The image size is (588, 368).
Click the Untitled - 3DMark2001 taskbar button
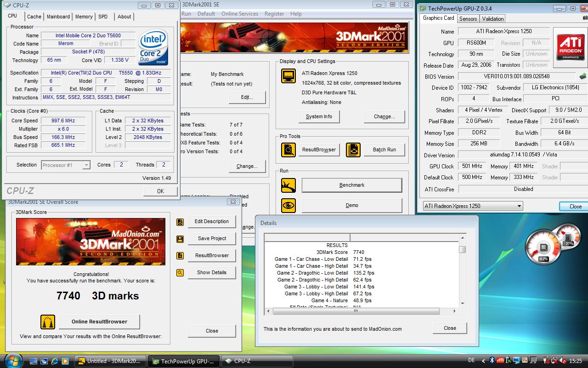tap(110, 362)
